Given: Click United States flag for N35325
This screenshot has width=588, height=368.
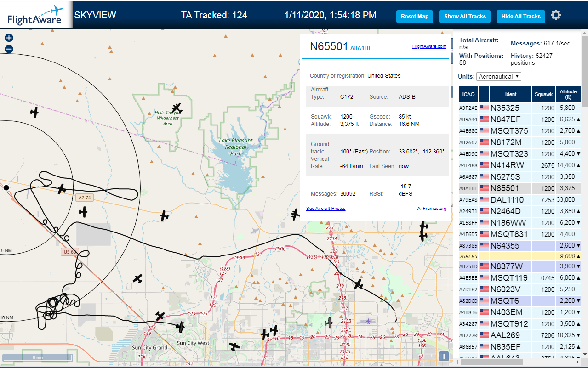Looking at the screenshot, I should [484, 108].
